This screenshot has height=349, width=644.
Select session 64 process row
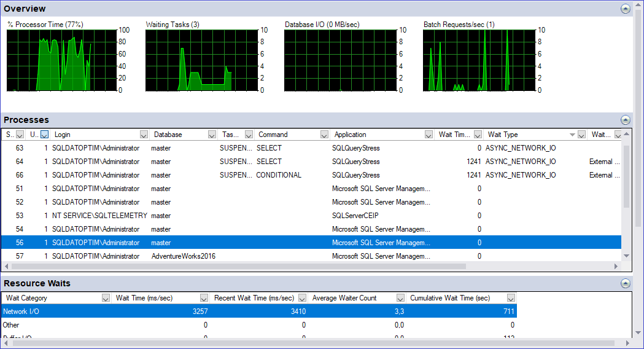(x=246, y=162)
